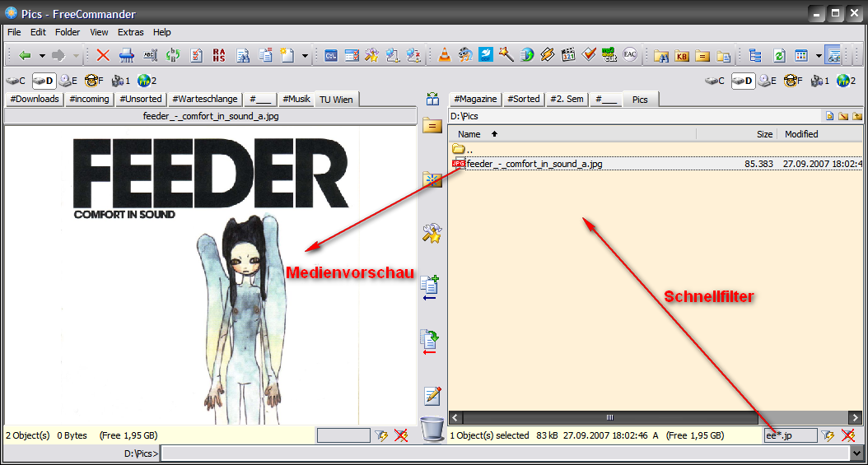
Task: Open the DOS command box icon
Action: tap(331, 55)
